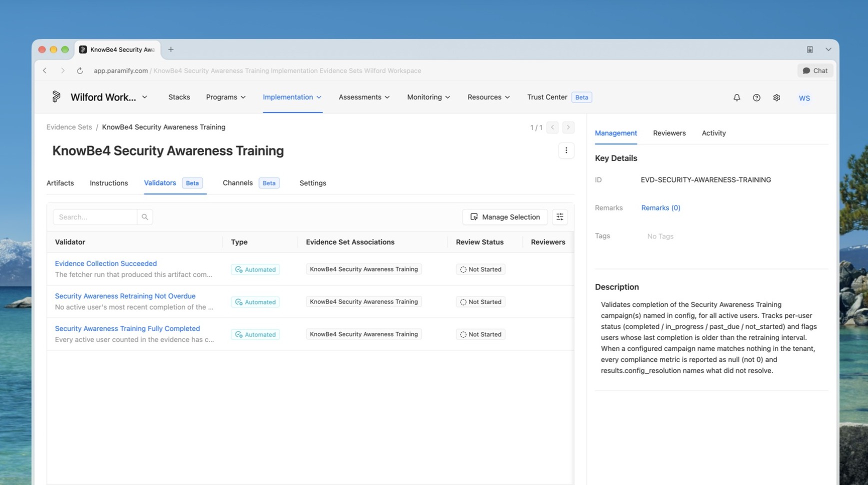
Task: Click Not Started status in Retraining row
Action: point(480,302)
